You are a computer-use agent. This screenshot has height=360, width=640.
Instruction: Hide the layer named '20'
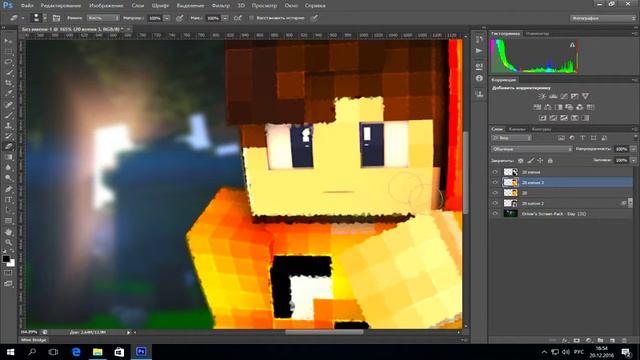click(495, 193)
